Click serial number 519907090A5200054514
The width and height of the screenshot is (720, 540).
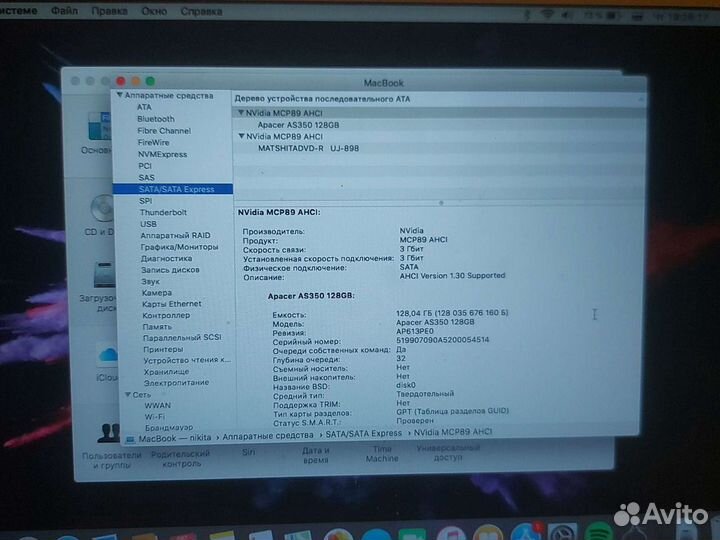[x=443, y=340]
